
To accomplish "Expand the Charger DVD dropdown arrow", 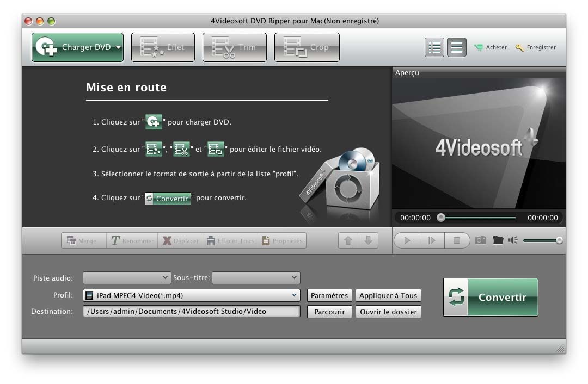I will coord(119,47).
